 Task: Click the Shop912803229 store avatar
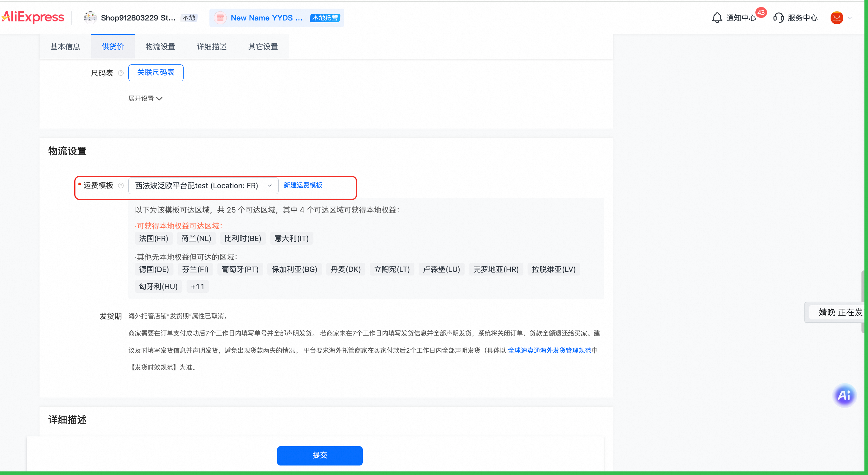click(x=90, y=18)
